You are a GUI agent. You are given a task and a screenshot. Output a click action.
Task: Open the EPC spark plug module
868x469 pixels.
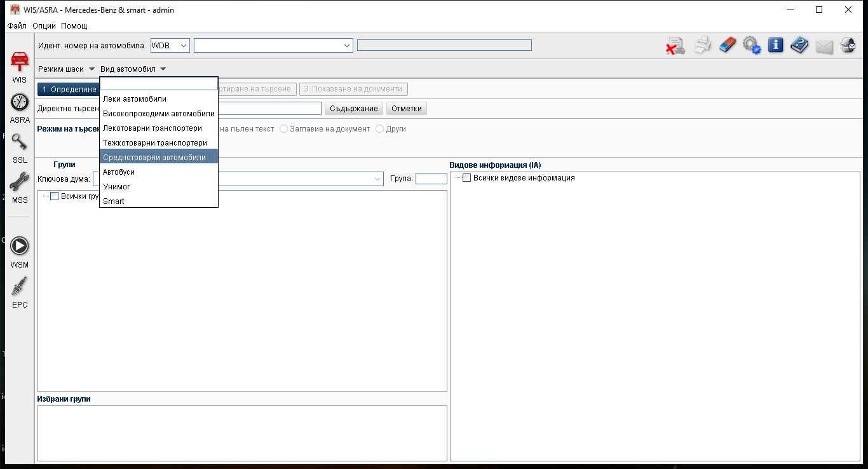pyautogui.click(x=20, y=292)
